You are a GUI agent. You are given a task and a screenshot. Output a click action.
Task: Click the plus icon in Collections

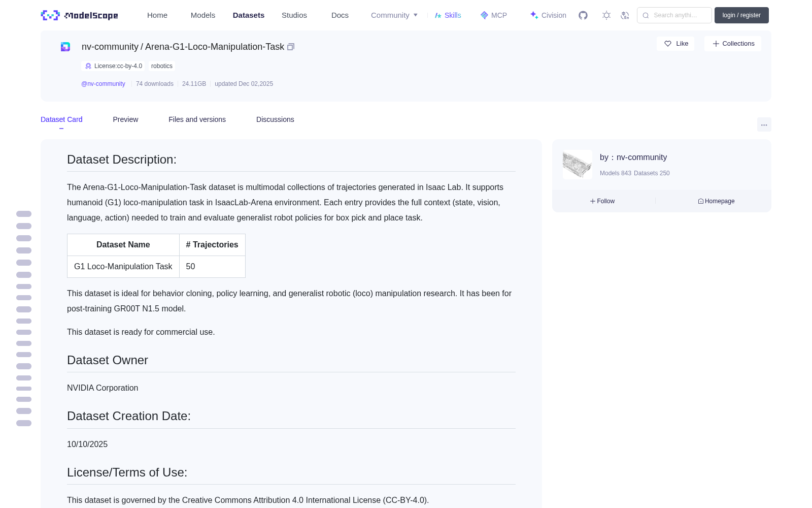point(716,44)
